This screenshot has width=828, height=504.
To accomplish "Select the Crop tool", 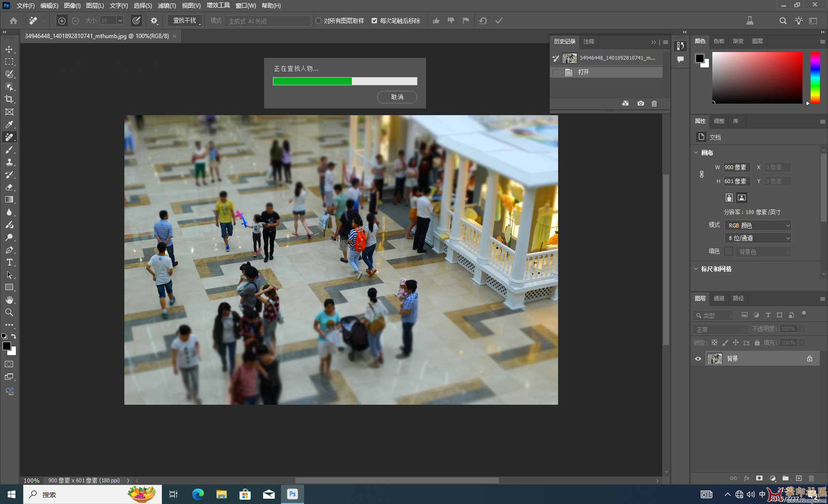I will pyautogui.click(x=9, y=99).
